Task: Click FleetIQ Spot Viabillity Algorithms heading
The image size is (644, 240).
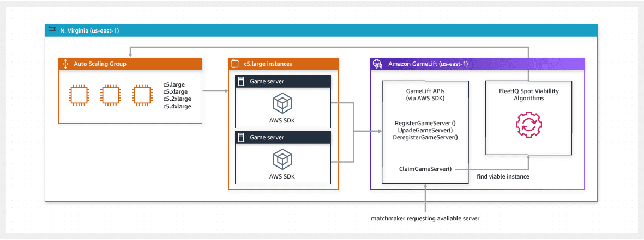Action: [528, 95]
